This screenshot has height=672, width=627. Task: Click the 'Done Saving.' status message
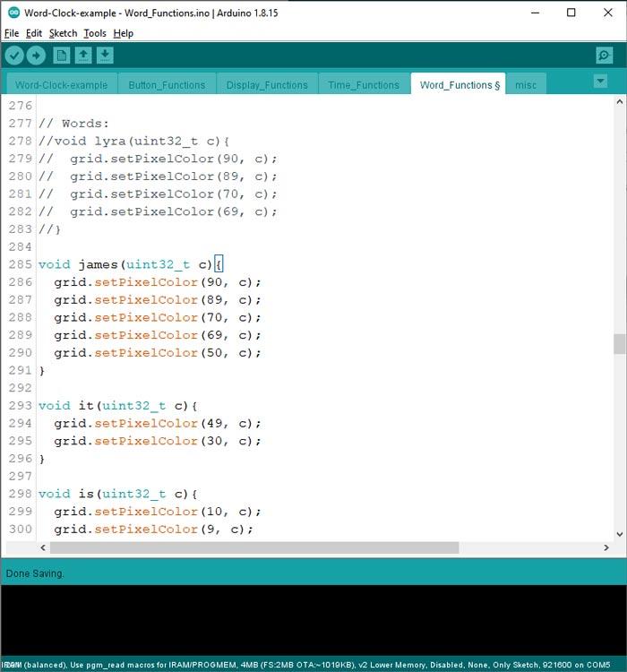click(x=35, y=573)
